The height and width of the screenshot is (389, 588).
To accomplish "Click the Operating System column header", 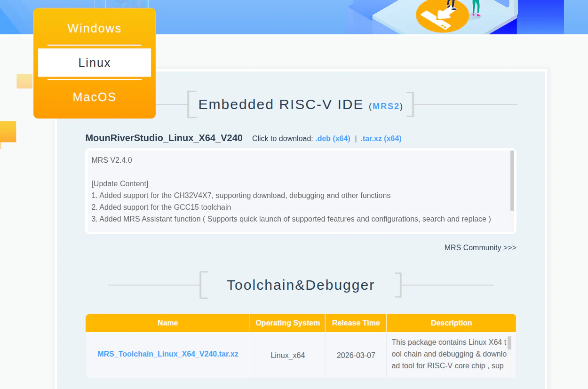I will (287, 323).
